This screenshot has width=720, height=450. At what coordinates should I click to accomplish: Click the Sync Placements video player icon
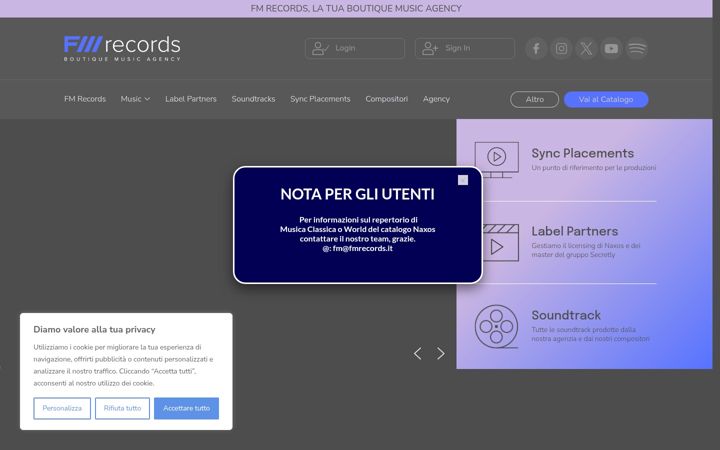[496, 159]
